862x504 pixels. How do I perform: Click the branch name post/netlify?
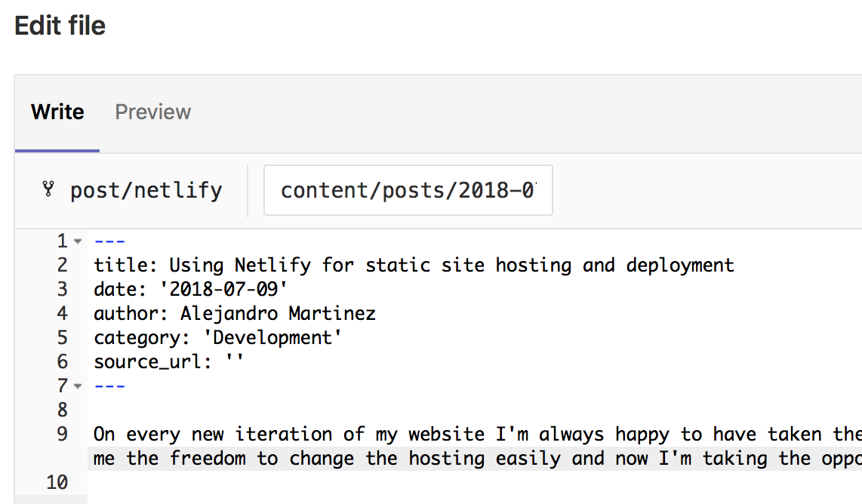146,190
